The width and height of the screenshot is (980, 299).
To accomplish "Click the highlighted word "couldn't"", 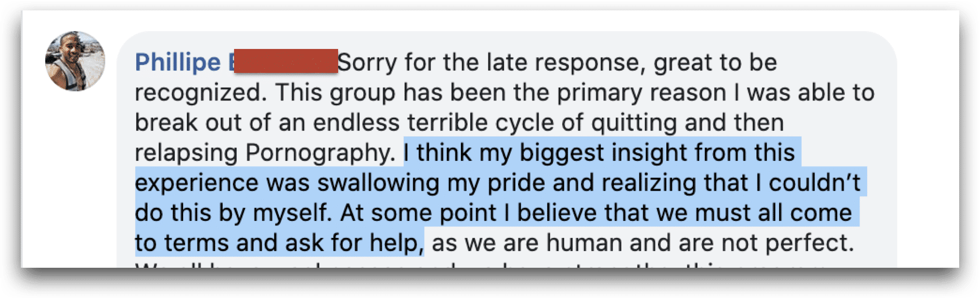I will click(x=814, y=183).
